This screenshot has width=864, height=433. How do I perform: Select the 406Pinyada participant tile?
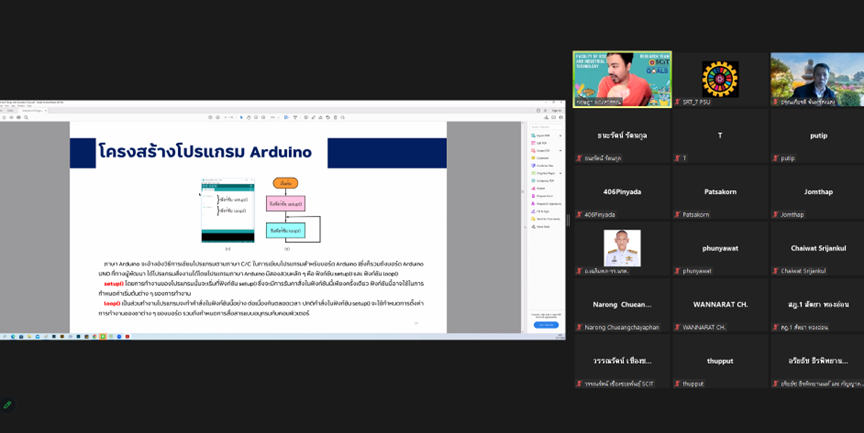622,192
